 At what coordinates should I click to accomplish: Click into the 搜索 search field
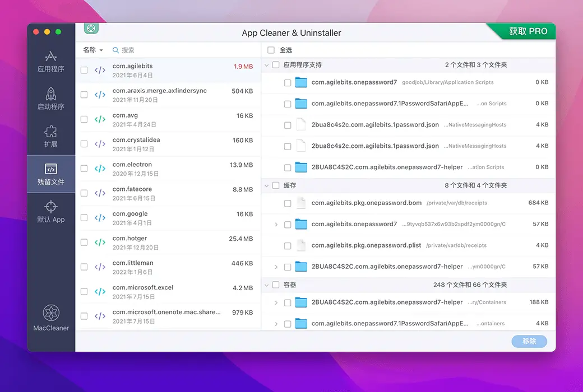pyautogui.click(x=184, y=50)
